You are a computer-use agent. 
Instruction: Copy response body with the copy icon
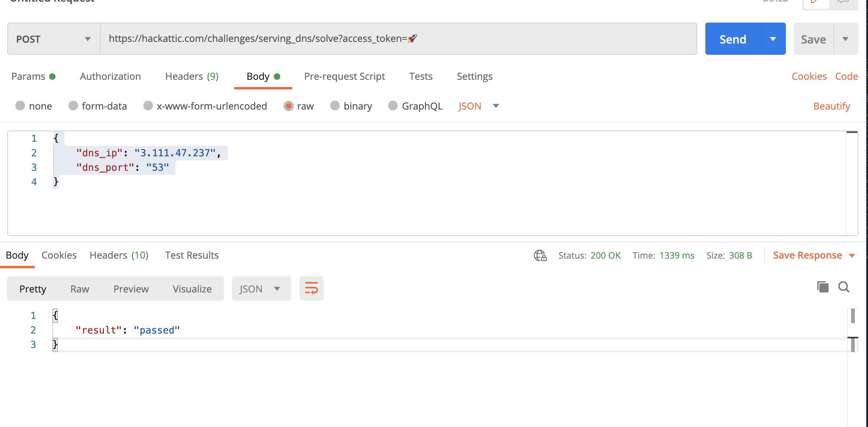[x=823, y=287]
